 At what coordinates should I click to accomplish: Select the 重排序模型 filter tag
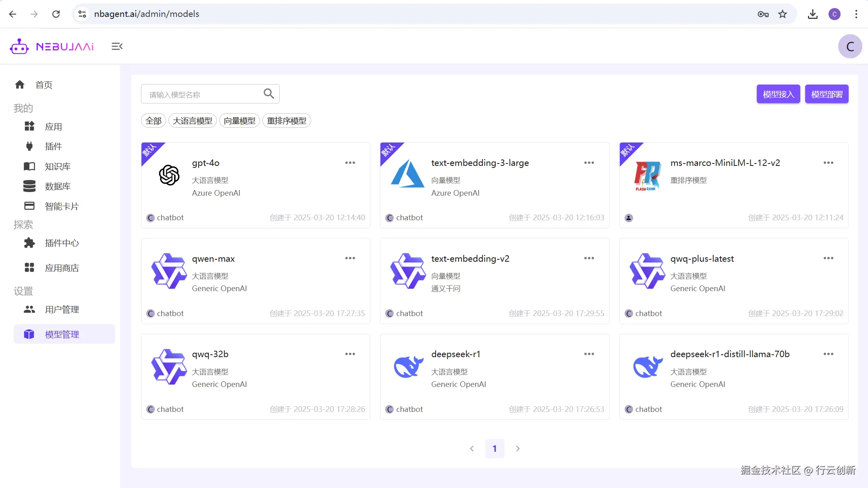click(286, 121)
